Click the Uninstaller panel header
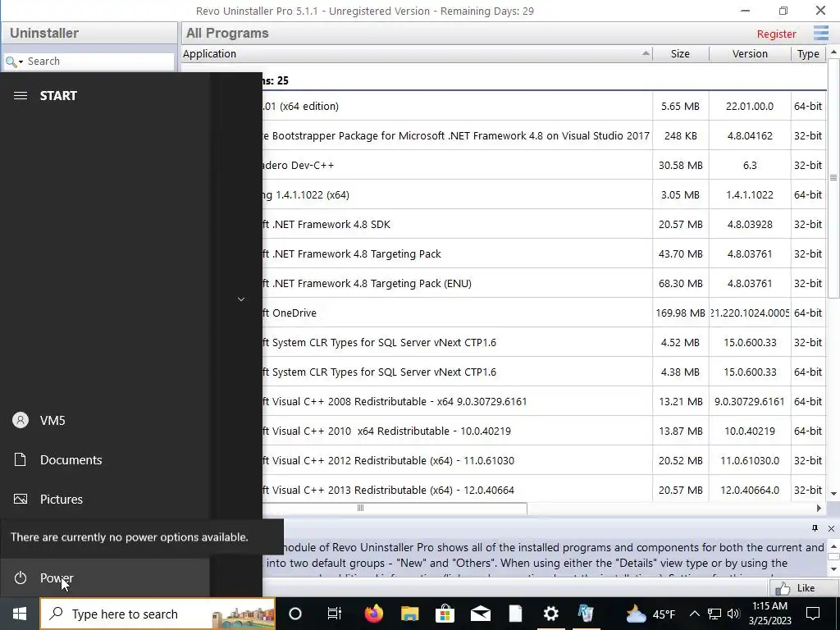The image size is (840, 630). (89, 33)
